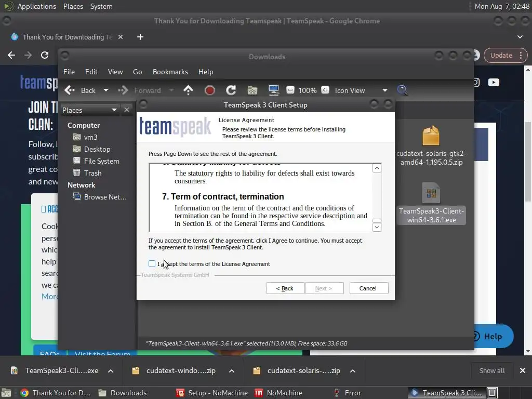532x399 pixels.
Task: Click the Cancel button in TeamSpeak setup
Action: pos(368,288)
